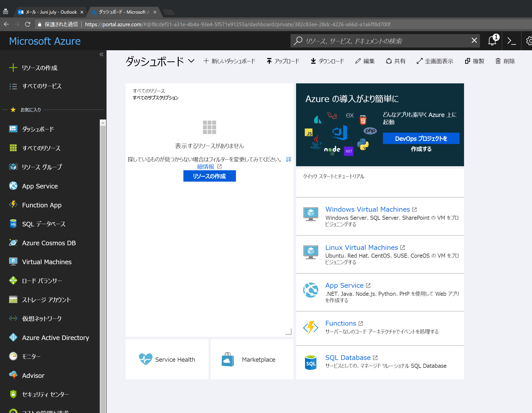Click 削除 to delete the dashboard
The width and height of the screenshot is (532, 413).
pos(505,61)
